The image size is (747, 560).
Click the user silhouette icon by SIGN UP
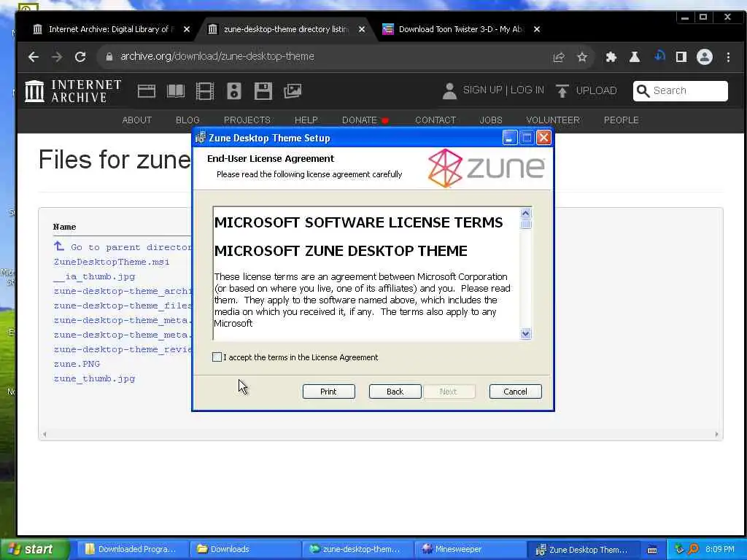tap(449, 91)
